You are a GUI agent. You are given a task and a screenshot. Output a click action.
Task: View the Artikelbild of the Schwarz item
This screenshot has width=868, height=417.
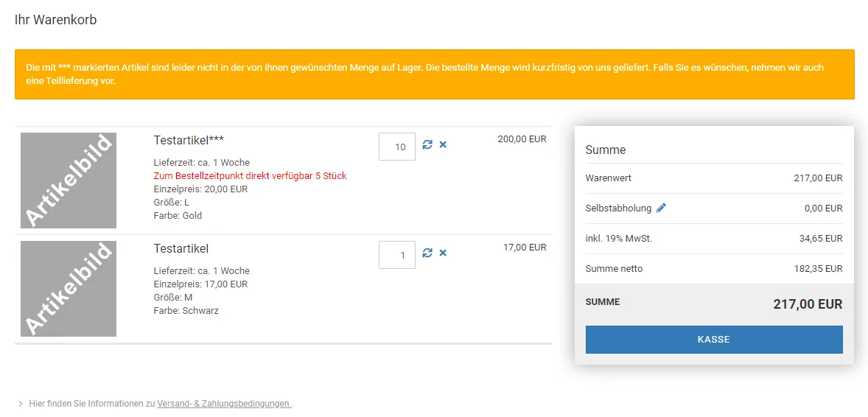click(x=69, y=289)
